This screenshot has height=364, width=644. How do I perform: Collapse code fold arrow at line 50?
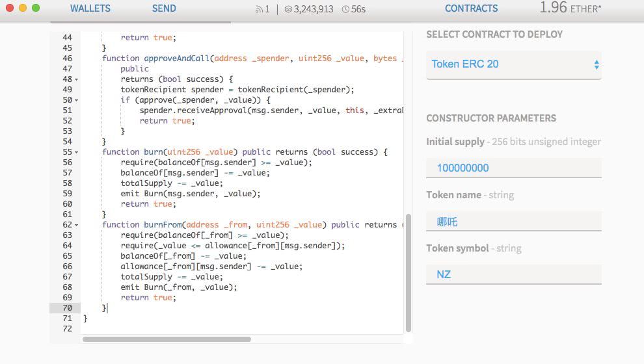76,100
